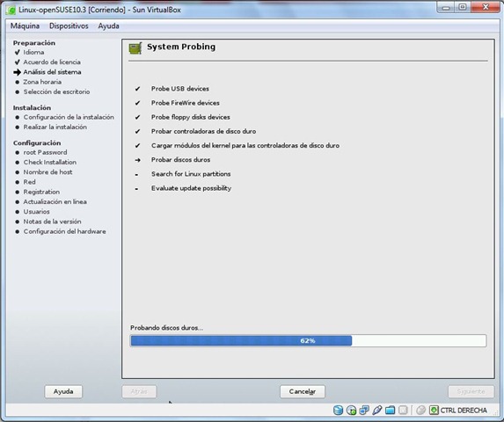The height and width of the screenshot is (422, 504).
Task: Select Usuarios step
Action: pyautogui.click(x=36, y=212)
